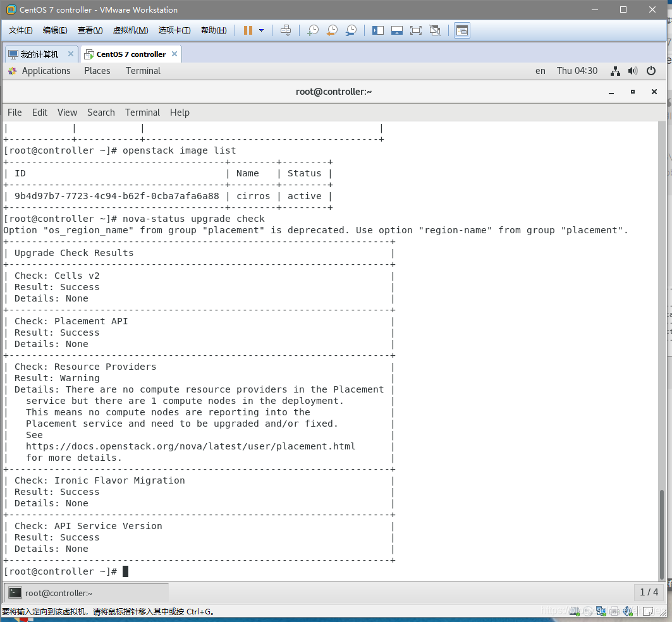Click the GNOME activities foot icon
This screenshot has width=672, height=622.
point(13,71)
